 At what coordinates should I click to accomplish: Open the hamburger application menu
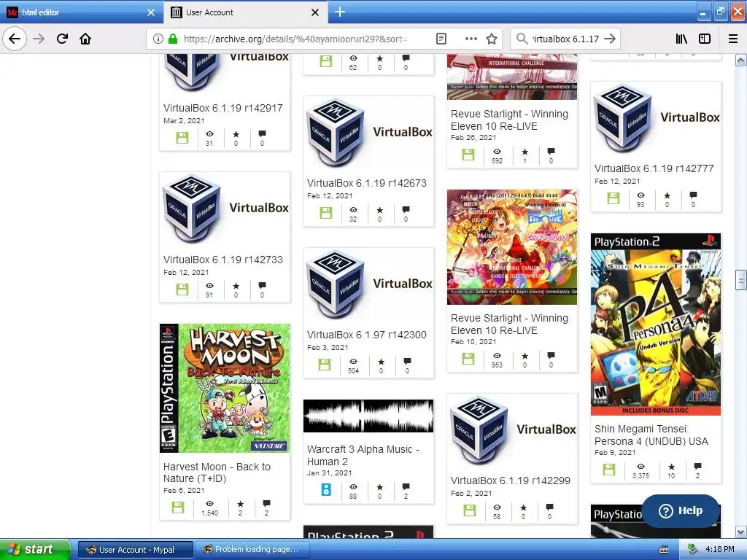click(733, 39)
